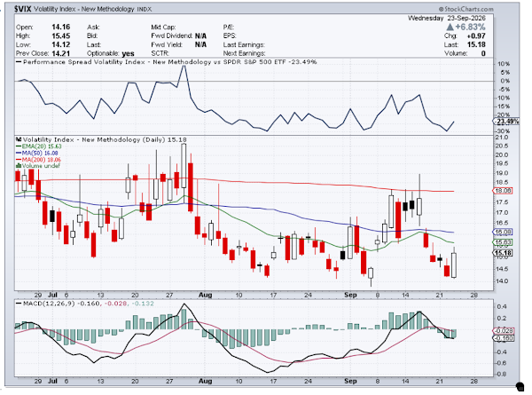Select the MA(200) 18.06 legend entry
Screen dimensions: 532x395
point(39,160)
